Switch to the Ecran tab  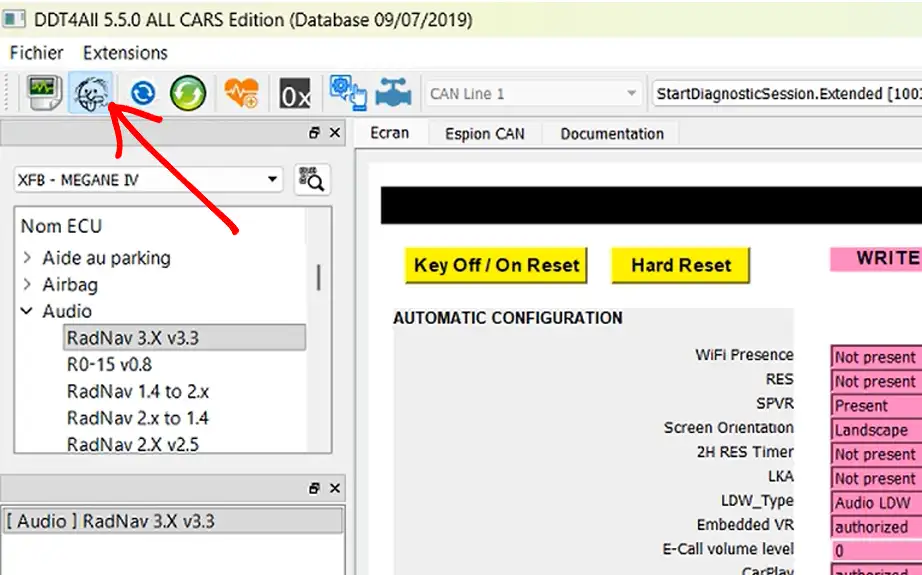click(390, 133)
